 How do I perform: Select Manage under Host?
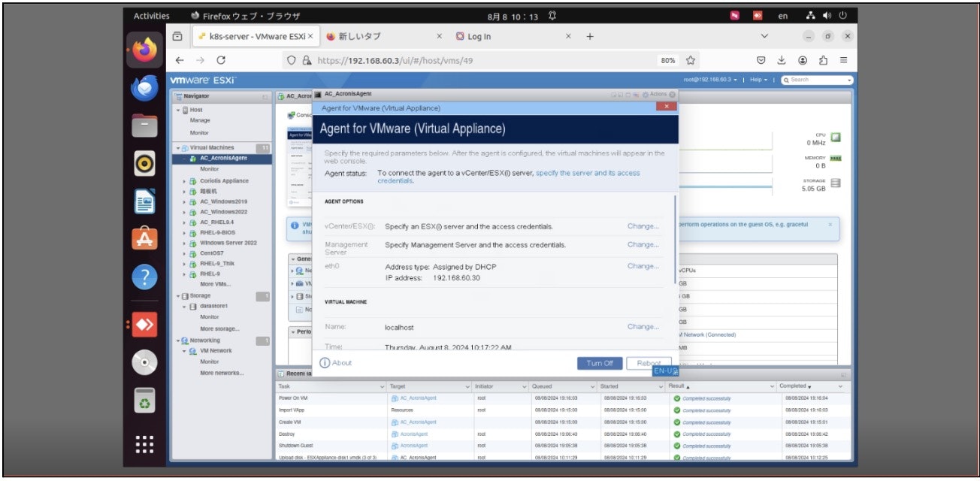200,120
